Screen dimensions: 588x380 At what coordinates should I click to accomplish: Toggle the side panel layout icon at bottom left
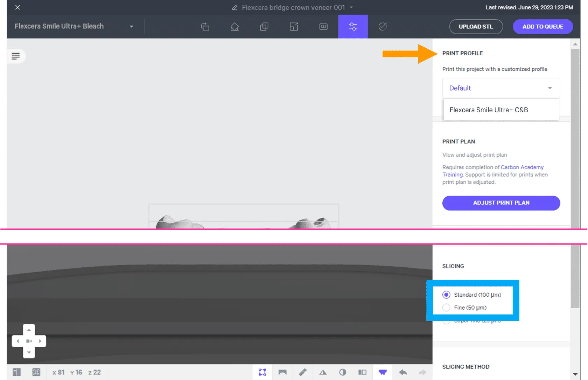click(17, 372)
